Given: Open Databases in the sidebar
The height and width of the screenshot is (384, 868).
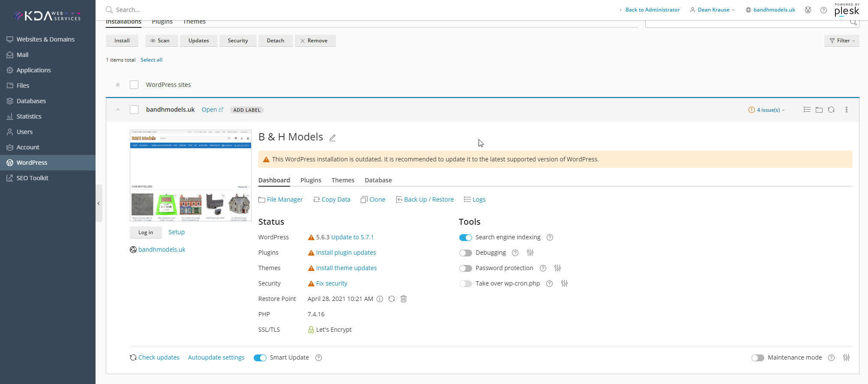Looking at the screenshot, I should tap(48, 101).
